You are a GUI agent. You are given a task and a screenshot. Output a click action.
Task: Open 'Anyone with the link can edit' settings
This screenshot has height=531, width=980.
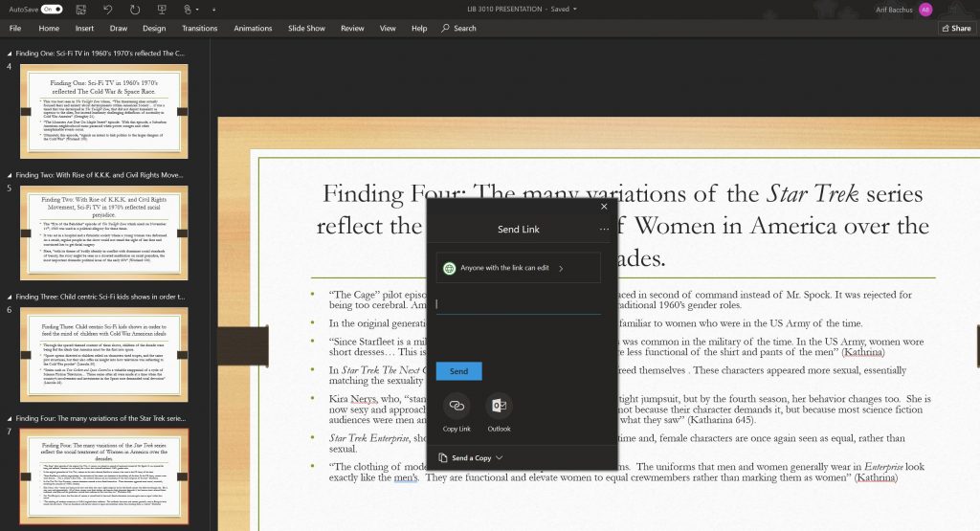click(518, 268)
